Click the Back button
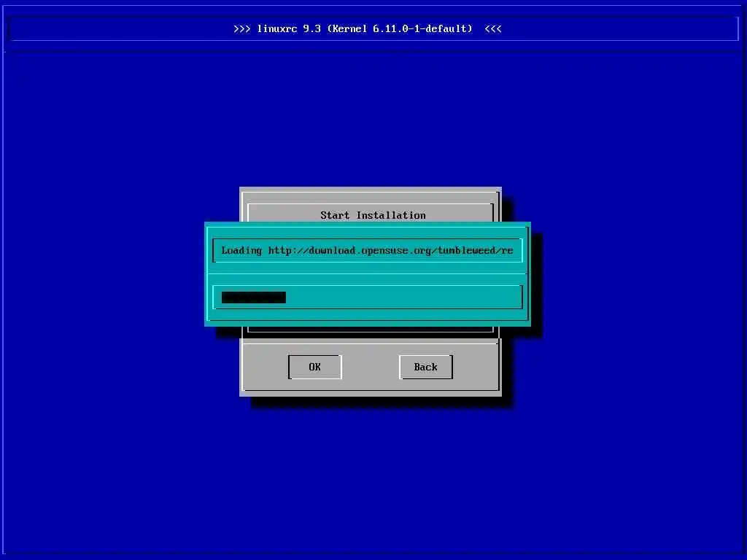747x560 pixels. pos(425,367)
